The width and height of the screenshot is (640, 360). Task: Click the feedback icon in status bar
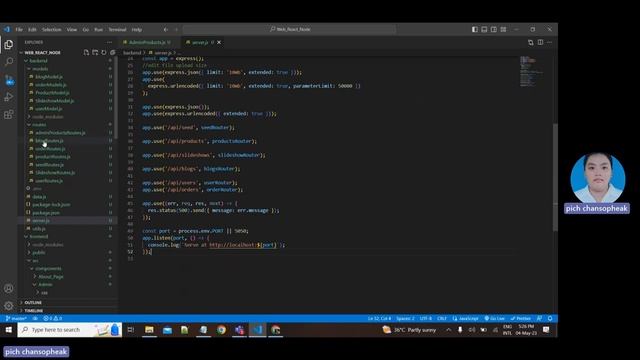click(x=540, y=318)
